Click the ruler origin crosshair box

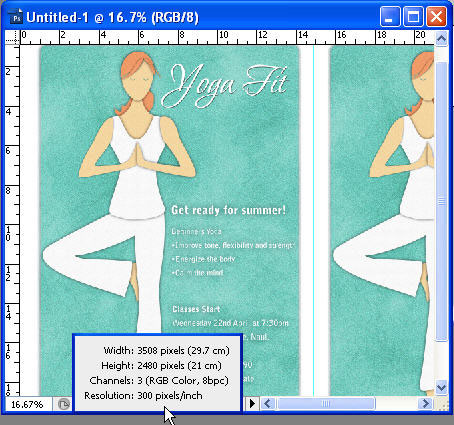[13, 37]
